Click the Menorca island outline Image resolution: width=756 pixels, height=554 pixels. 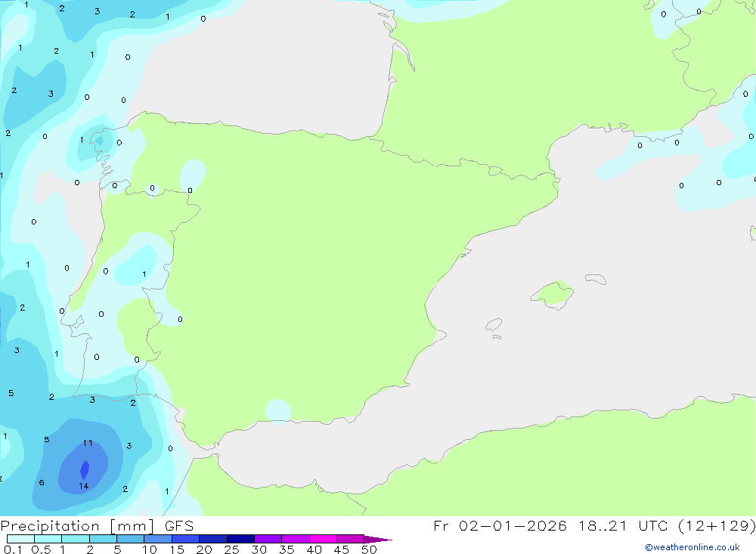coord(596,279)
